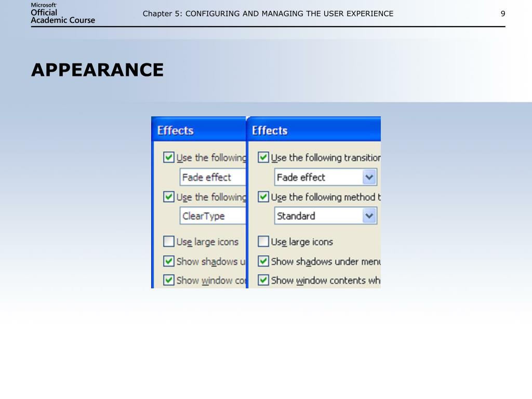This screenshot has width=532, height=399.
Task: Open the Fade effect dropdown arrow in right panel
Action: (369, 177)
